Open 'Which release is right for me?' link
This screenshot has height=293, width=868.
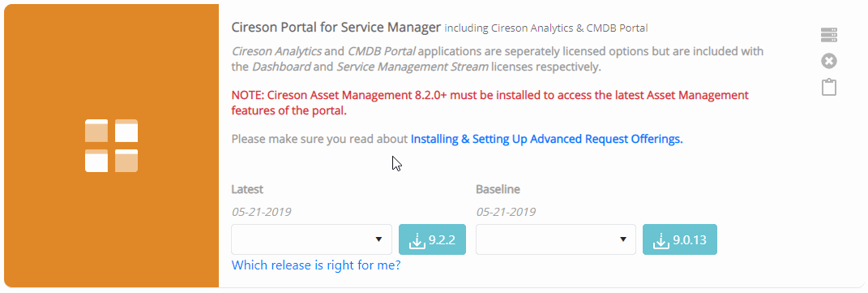tap(316, 265)
